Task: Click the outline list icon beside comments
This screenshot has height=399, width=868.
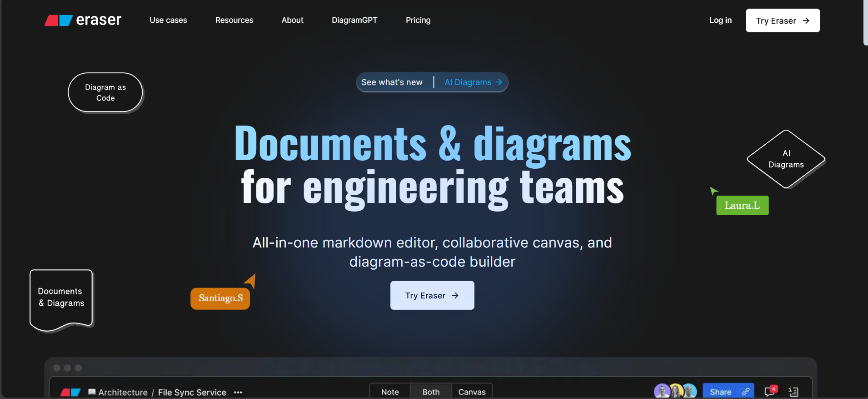Action: click(x=793, y=391)
